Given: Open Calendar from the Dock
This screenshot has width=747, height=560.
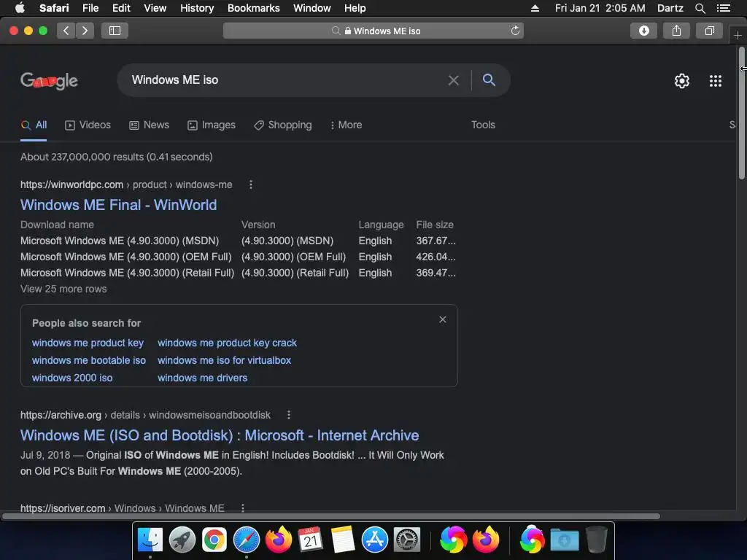Looking at the screenshot, I should tap(311, 540).
